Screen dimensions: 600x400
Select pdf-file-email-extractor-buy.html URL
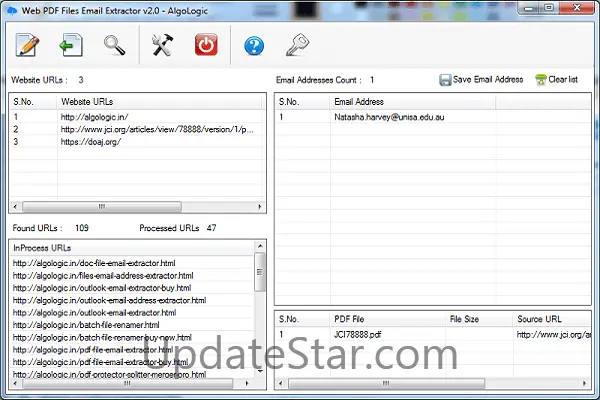tap(100, 362)
